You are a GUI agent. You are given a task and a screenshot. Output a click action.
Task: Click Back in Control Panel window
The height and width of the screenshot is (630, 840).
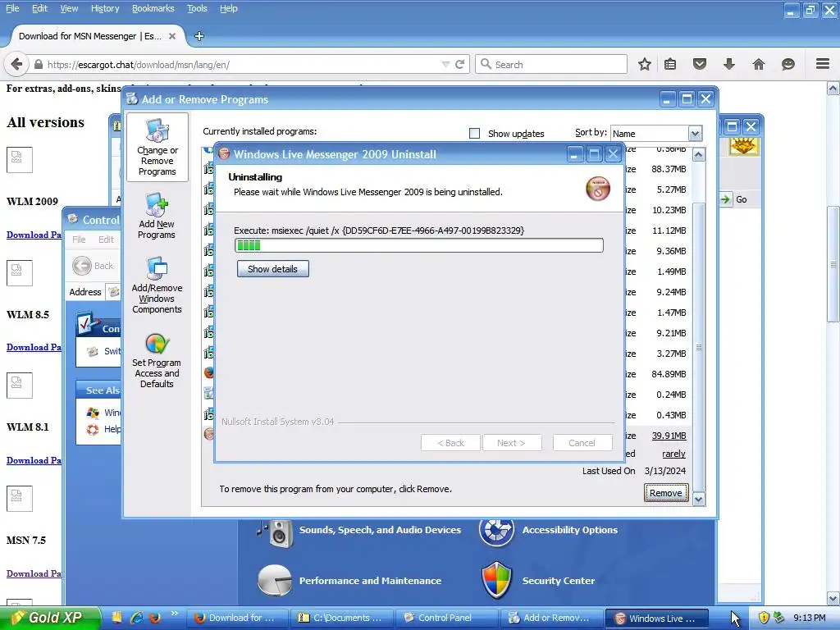click(x=94, y=266)
